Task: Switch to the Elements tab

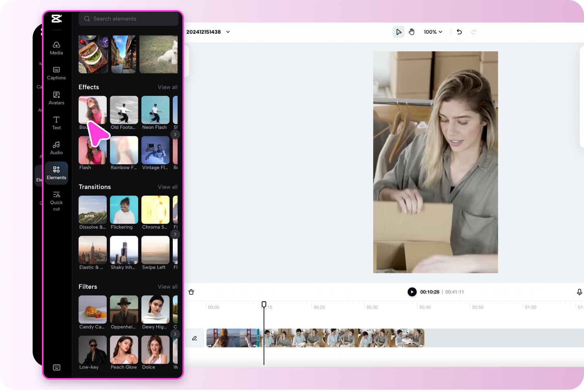Action: tap(56, 172)
